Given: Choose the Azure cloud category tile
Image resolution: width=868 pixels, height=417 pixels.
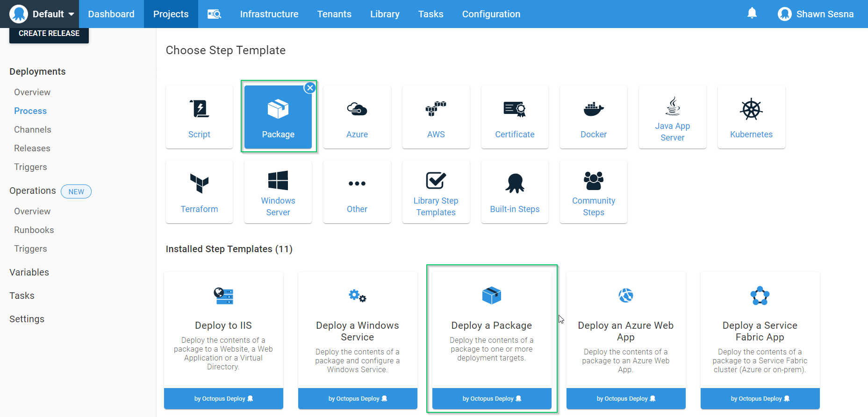Looking at the screenshot, I should tap(357, 117).
